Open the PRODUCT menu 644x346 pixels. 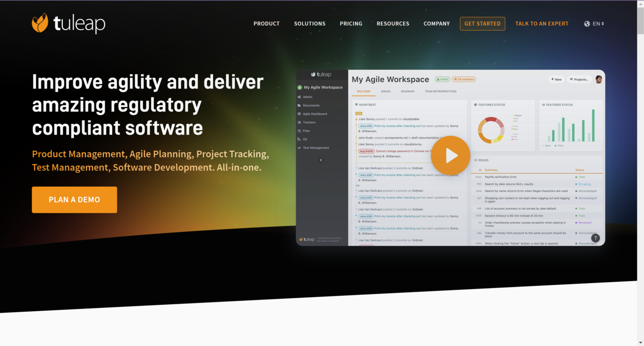(267, 24)
